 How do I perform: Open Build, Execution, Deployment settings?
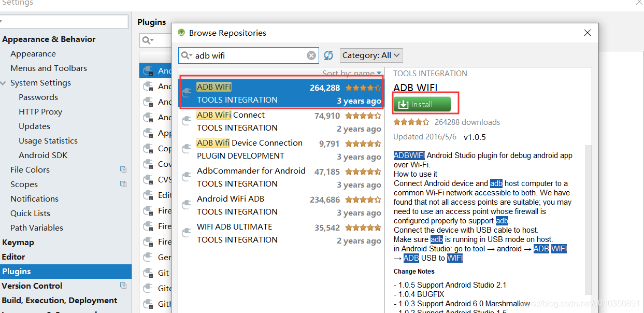coord(60,300)
